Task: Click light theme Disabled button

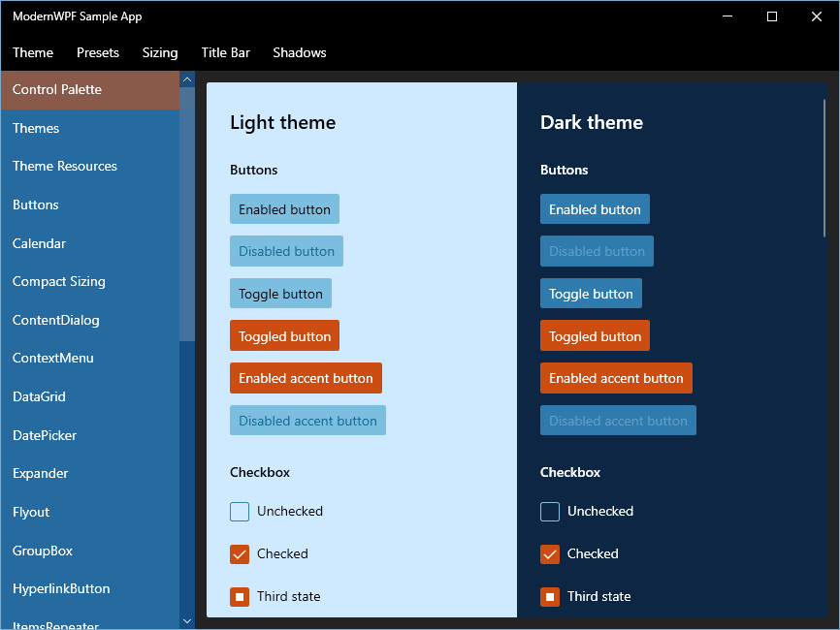Action: click(286, 251)
